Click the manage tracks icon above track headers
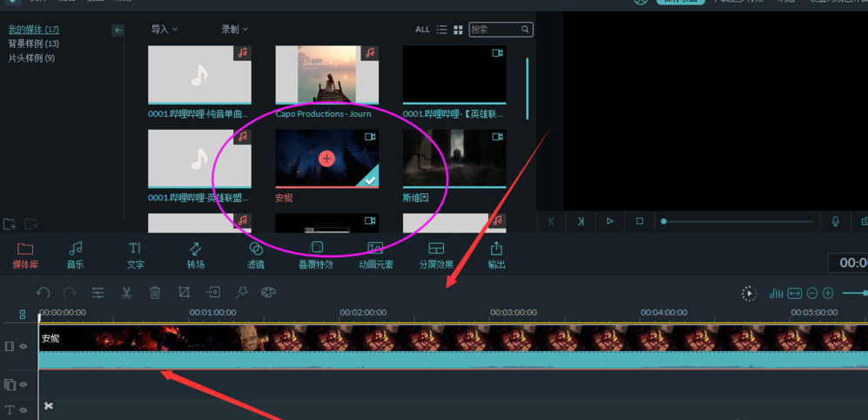The height and width of the screenshot is (420, 868). [x=23, y=315]
